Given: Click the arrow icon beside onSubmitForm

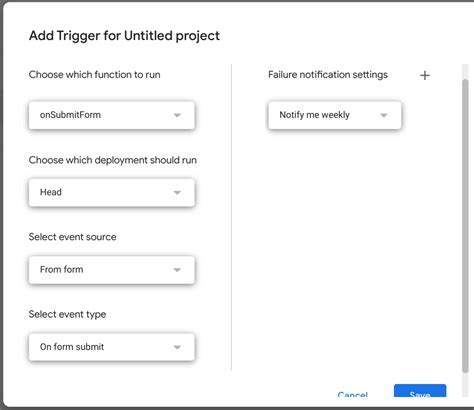Looking at the screenshot, I should (177, 115).
